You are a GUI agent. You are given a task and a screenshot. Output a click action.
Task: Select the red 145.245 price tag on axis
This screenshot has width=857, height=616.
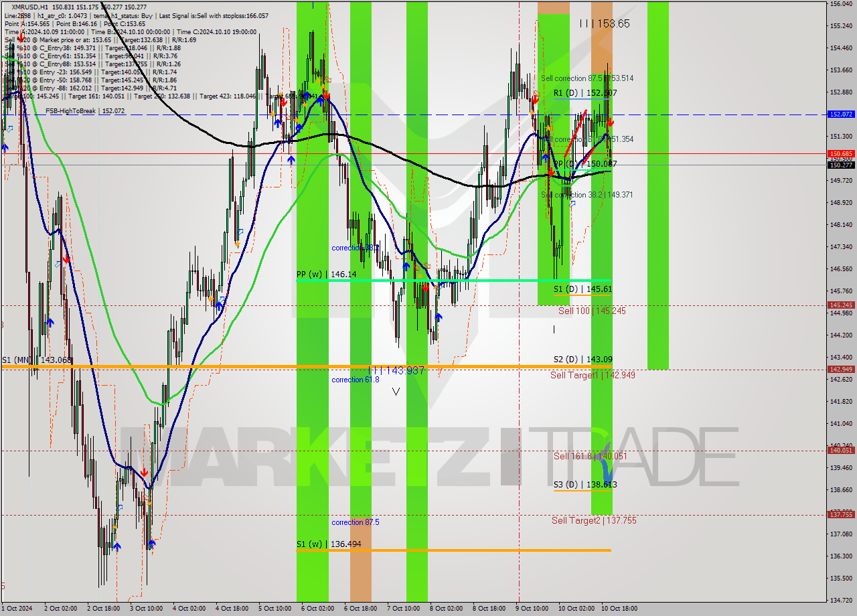pos(841,305)
